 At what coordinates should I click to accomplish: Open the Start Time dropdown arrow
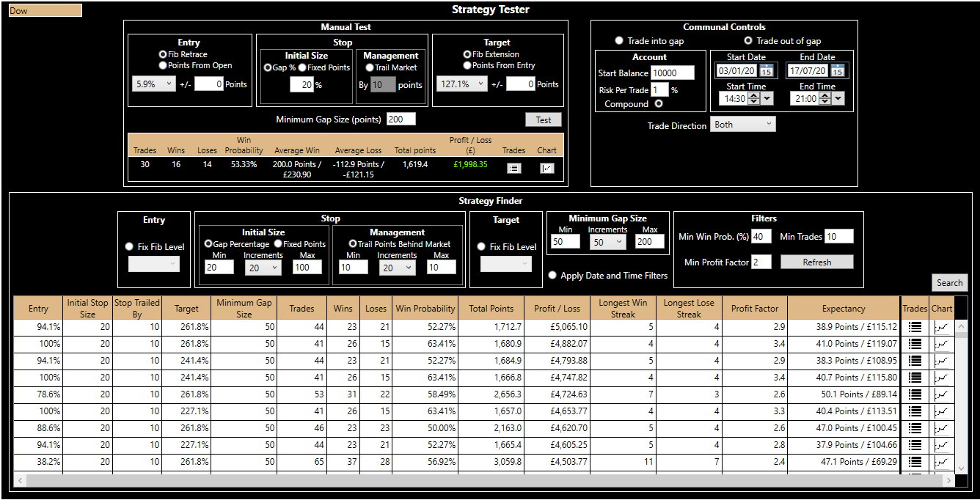(x=767, y=98)
